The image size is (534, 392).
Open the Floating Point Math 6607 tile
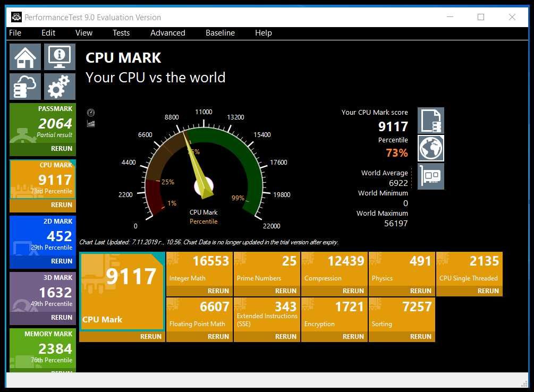click(200, 314)
